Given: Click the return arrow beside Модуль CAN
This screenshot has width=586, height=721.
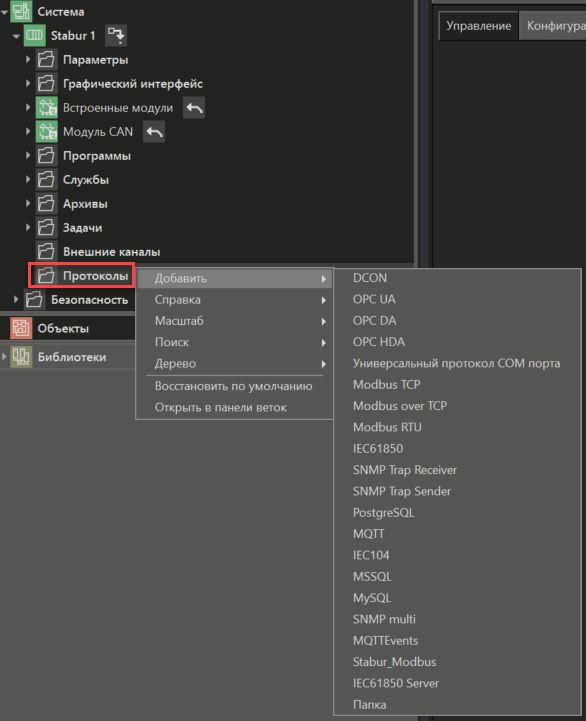Looking at the screenshot, I should point(154,132).
